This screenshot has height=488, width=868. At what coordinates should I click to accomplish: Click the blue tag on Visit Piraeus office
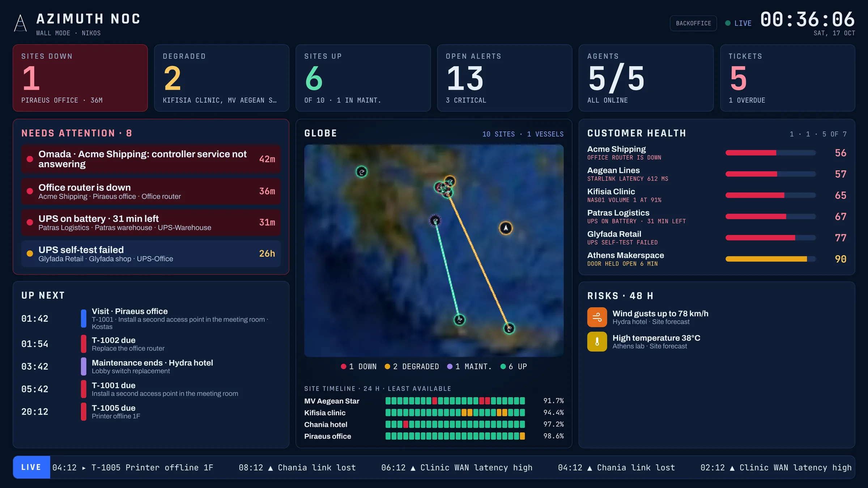pyautogui.click(x=84, y=318)
